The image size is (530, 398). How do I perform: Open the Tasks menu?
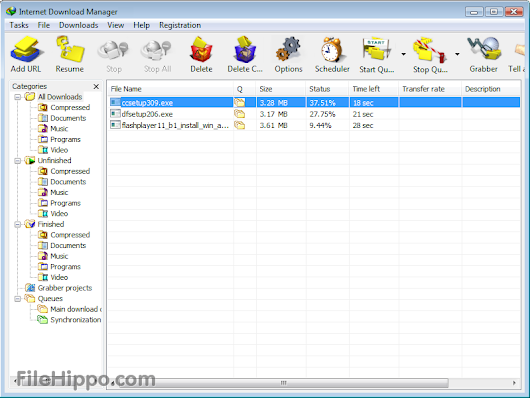click(19, 25)
